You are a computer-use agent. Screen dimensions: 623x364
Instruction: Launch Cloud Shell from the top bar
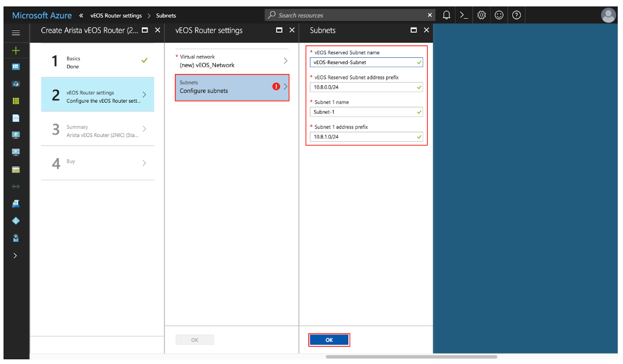point(464,15)
